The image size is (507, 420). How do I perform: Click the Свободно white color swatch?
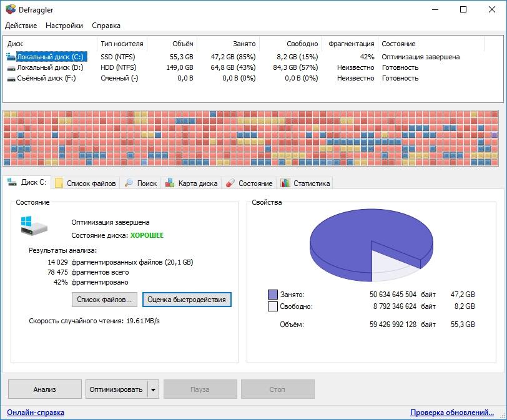pos(273,306)
